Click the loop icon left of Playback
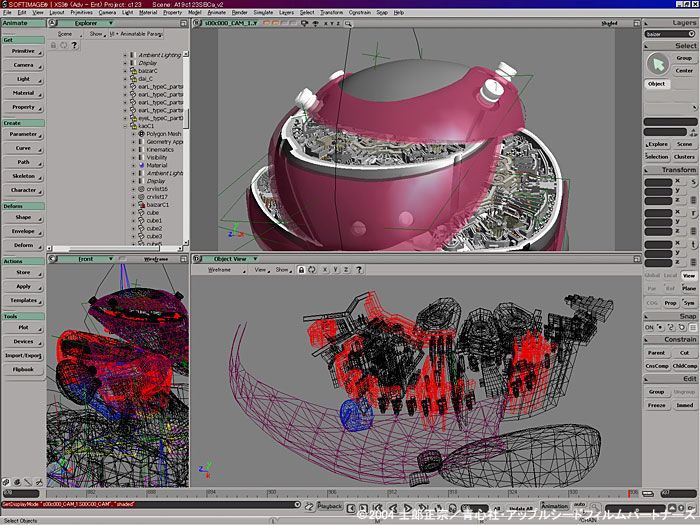Screen dimensions: 700x525 coord(309,506)
